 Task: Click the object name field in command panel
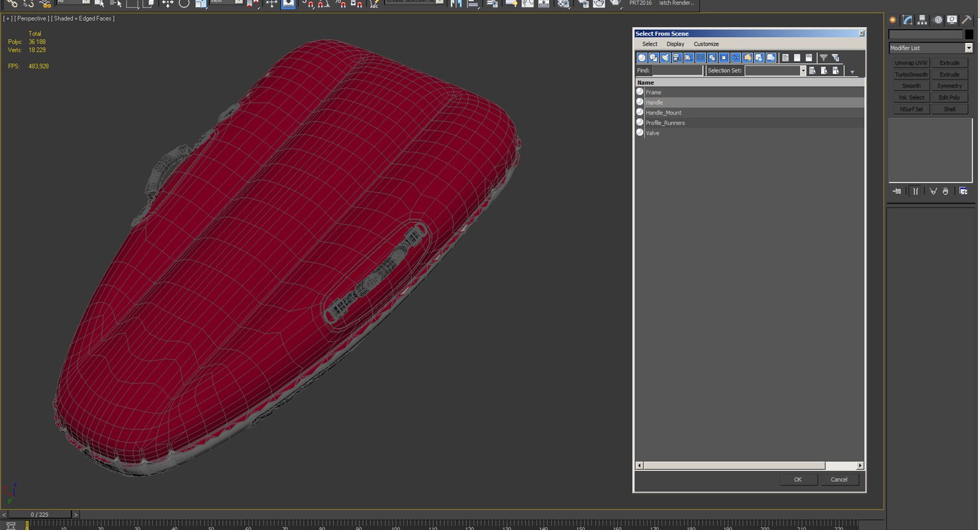tap(926, 34)
